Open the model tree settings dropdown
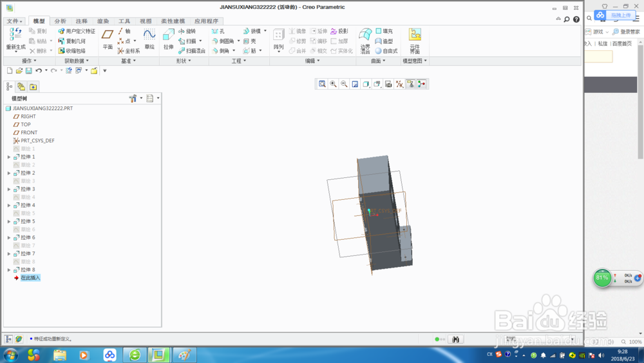 point(135,98)
